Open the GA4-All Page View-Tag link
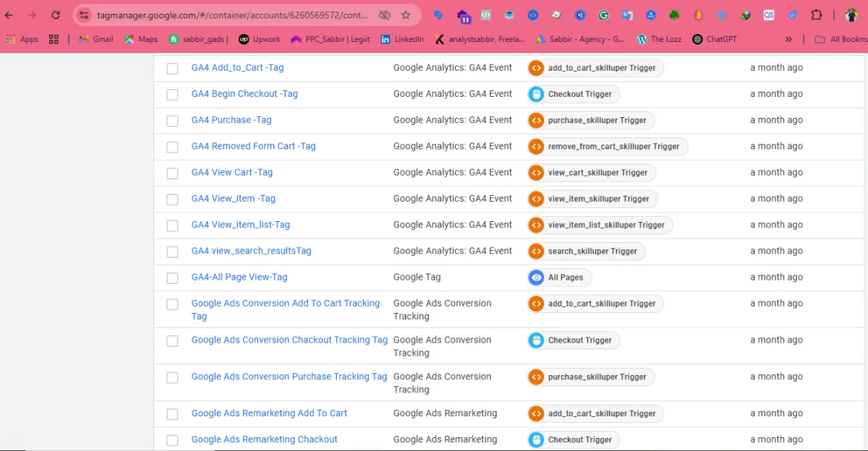The height and width of the screenshot is (451, 868). coord(239,277)
